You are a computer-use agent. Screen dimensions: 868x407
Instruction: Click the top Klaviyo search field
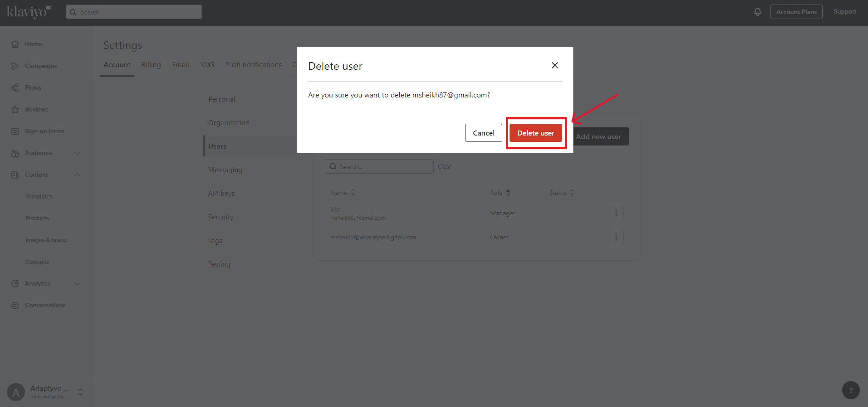[134, 12]
